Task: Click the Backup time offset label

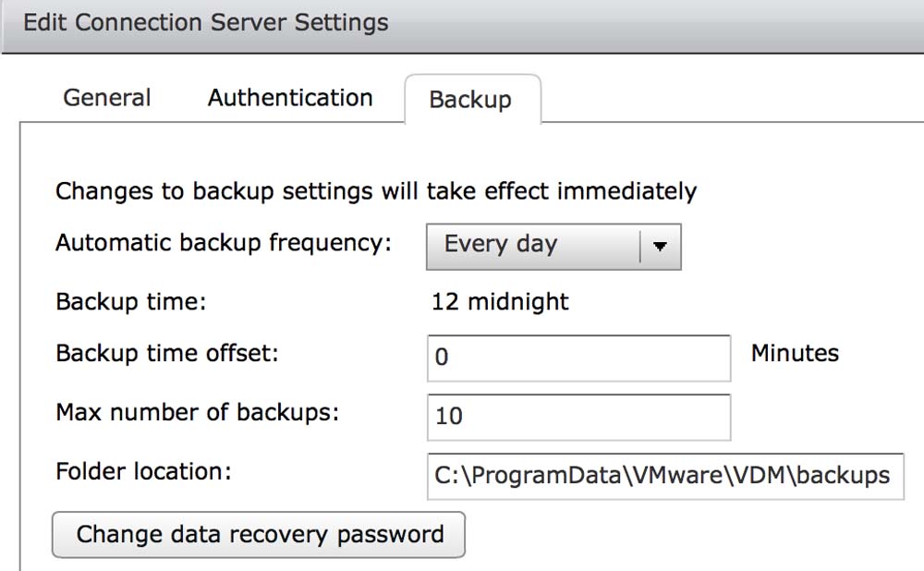Action: 167,353
